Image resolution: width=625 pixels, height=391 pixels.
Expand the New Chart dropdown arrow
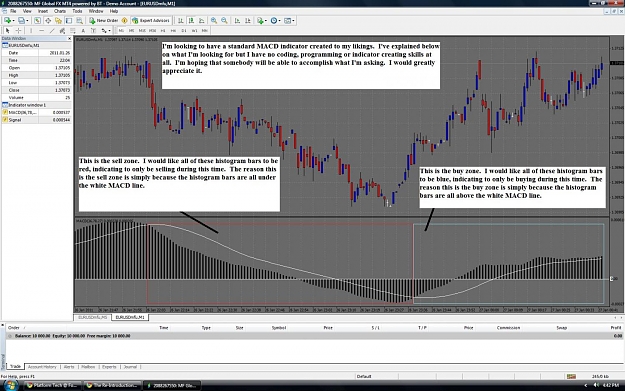pyautogui.click(x=13, y=20)
